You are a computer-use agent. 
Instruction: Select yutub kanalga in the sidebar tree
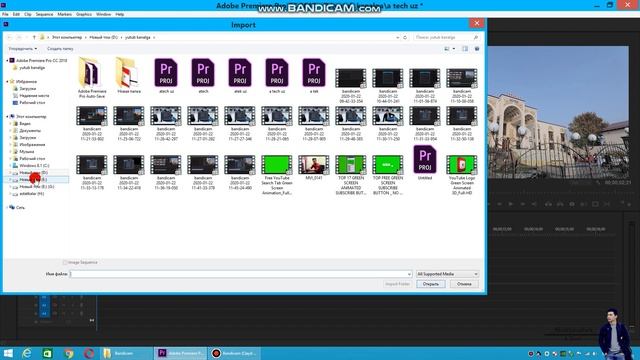point(31,67)
